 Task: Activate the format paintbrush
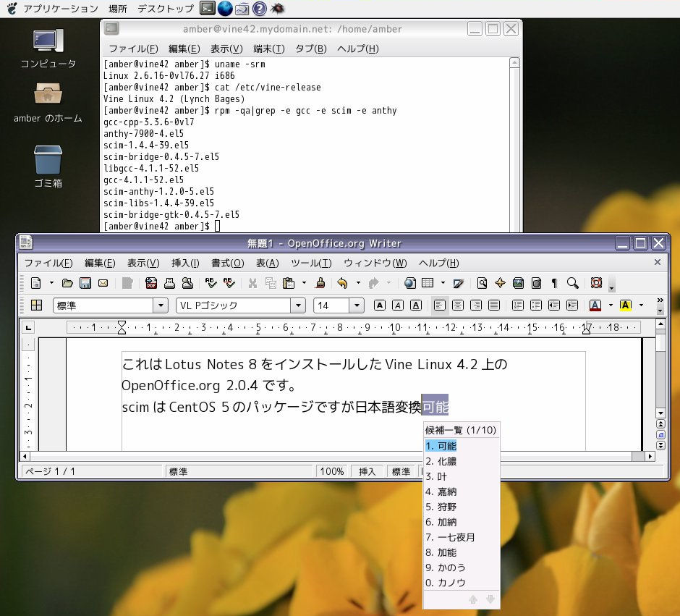click(x=321, y=283)
